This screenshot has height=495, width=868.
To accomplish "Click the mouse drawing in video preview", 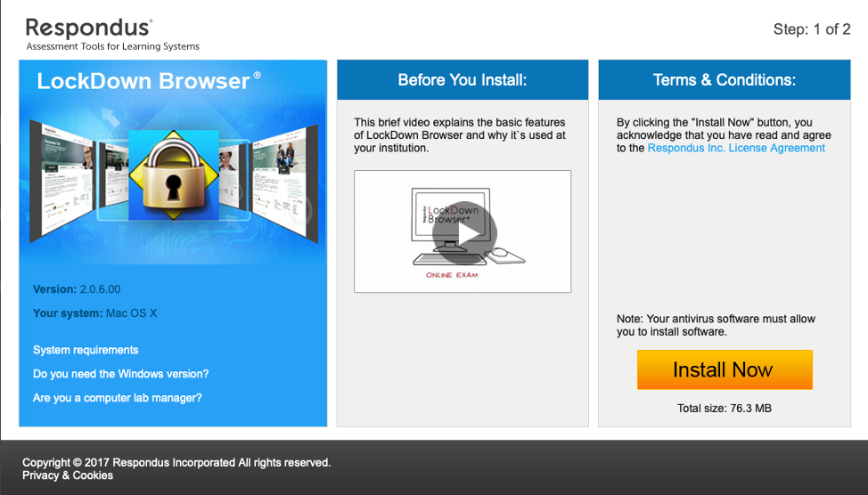I will [x=502, y=254].
